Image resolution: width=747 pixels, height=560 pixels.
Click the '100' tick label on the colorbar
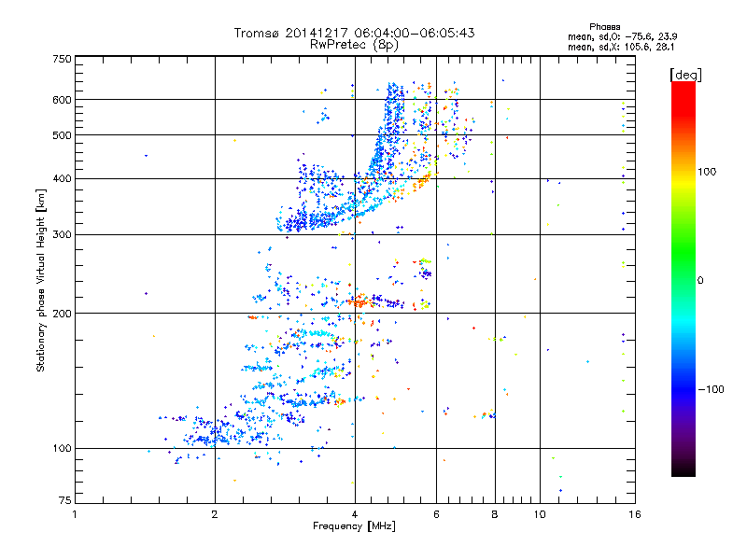click(707, 172)
